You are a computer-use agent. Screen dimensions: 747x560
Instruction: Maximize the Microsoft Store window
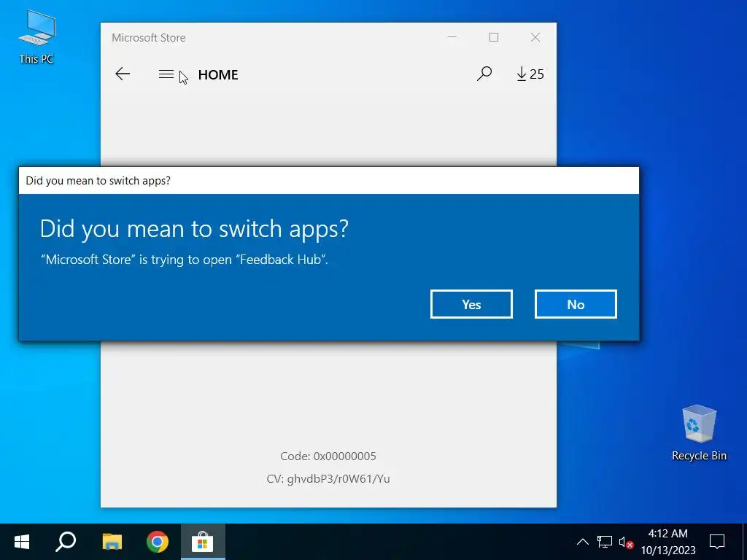[x=494, y=37]
